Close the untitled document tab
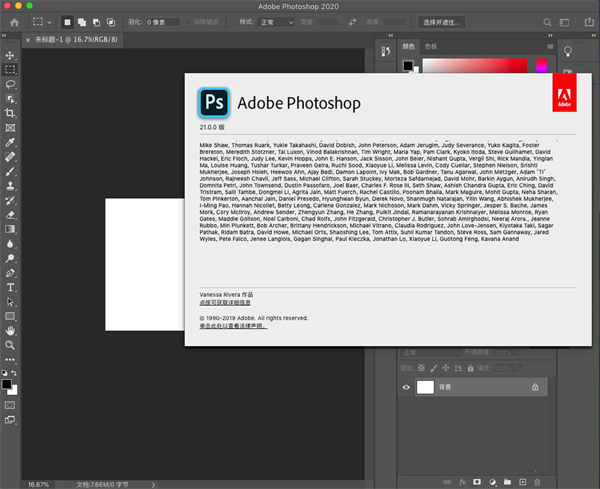The height and width of the screenshot is (489, 600). tap(28, 39)
